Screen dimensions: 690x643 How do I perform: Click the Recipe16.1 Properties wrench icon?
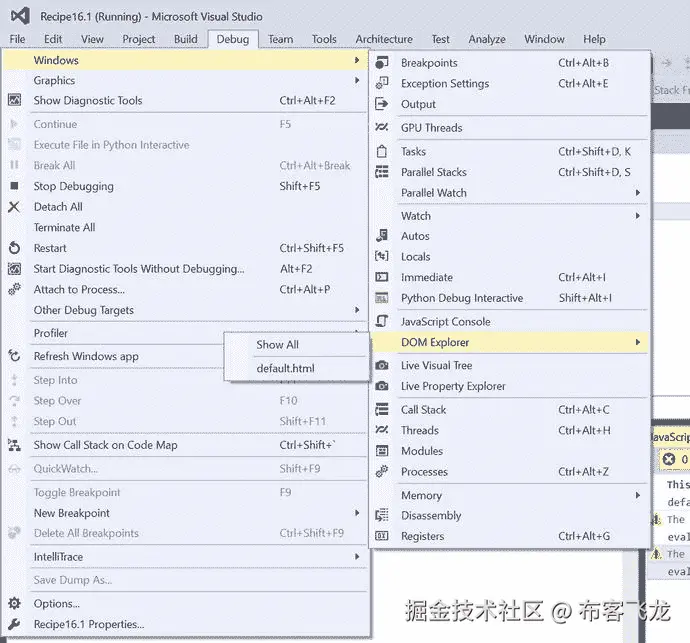coord(15,624)
